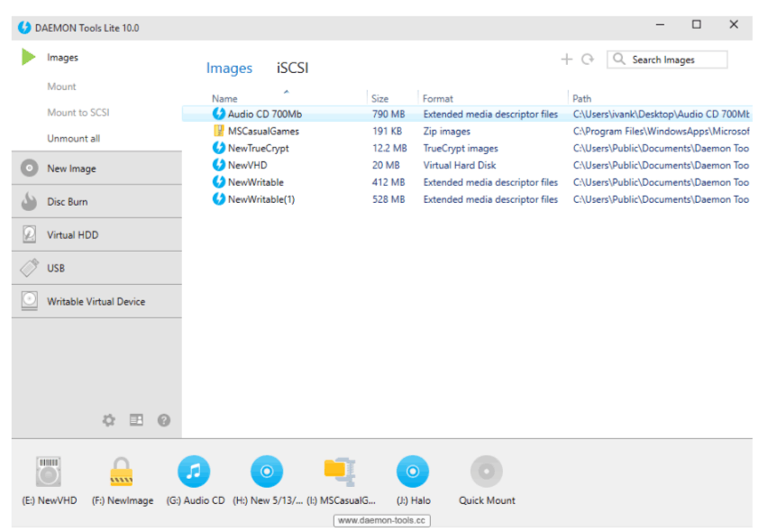Select the (F:) NewImage lock drive icon
The height and width of the screenshot is (532, 768).
click(x=121, y=472)
